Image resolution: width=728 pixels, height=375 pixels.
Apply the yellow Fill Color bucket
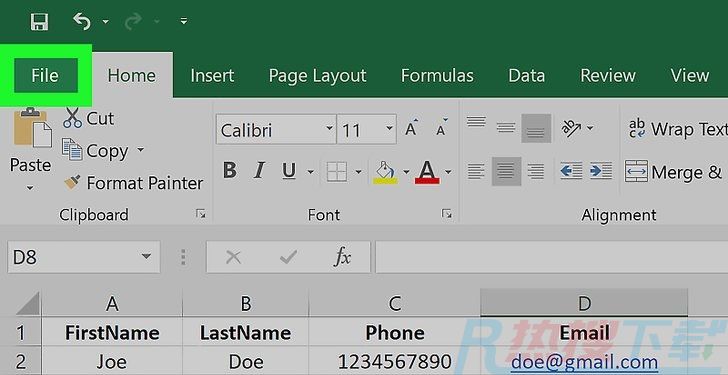point(385,172)
